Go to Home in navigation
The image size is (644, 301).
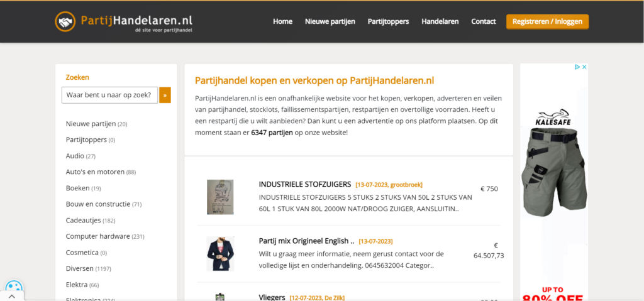tap(282, 21)
